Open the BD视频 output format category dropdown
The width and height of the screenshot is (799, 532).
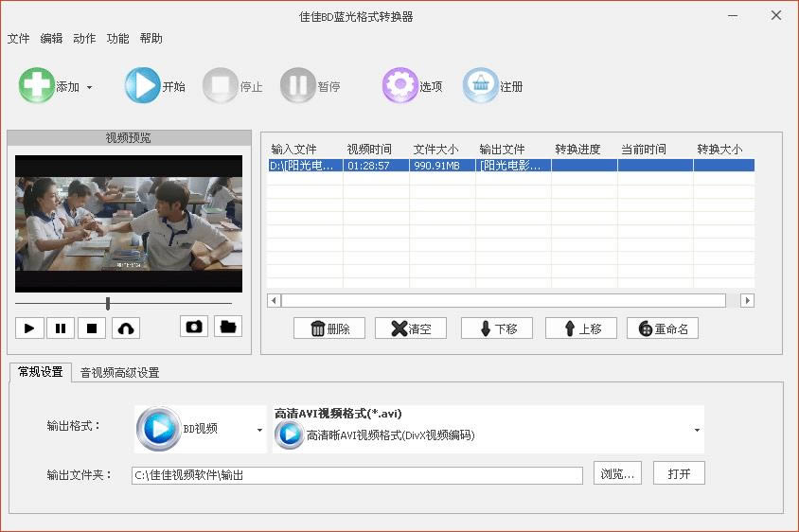tap(260, 430)
